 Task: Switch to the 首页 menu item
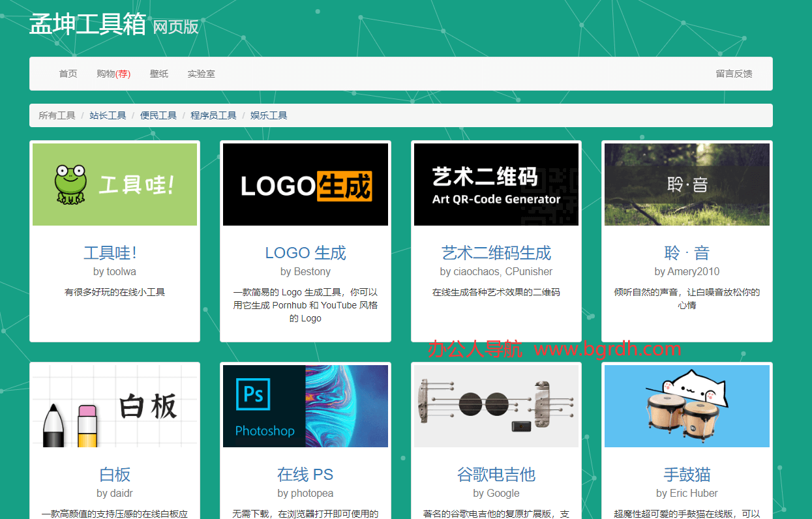(68, 74)
